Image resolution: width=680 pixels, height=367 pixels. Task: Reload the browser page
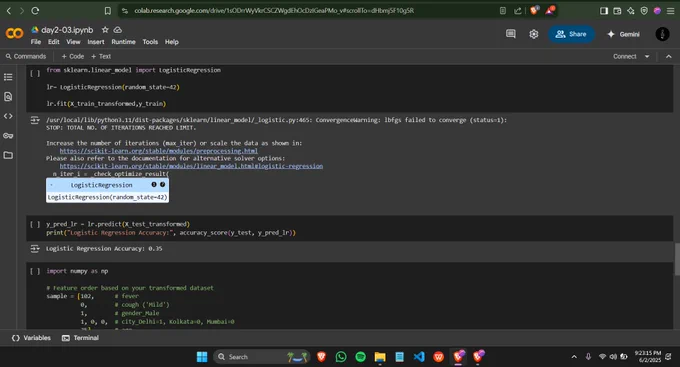point(35,10)
